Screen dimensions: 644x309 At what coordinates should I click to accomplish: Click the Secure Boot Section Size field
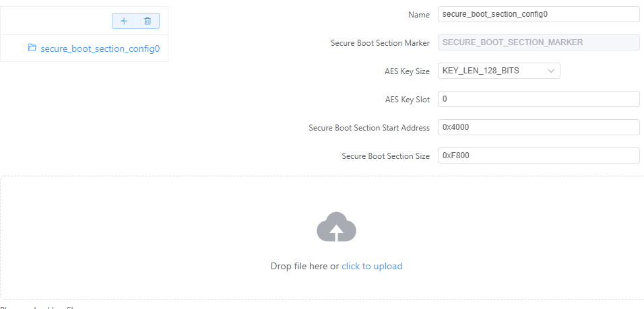(x=539, y=156)
